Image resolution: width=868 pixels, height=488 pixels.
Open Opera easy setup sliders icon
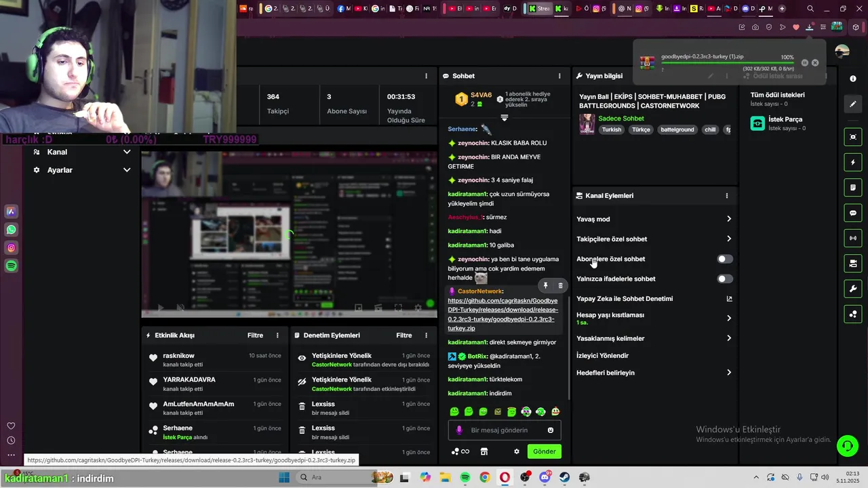point(823,27)
